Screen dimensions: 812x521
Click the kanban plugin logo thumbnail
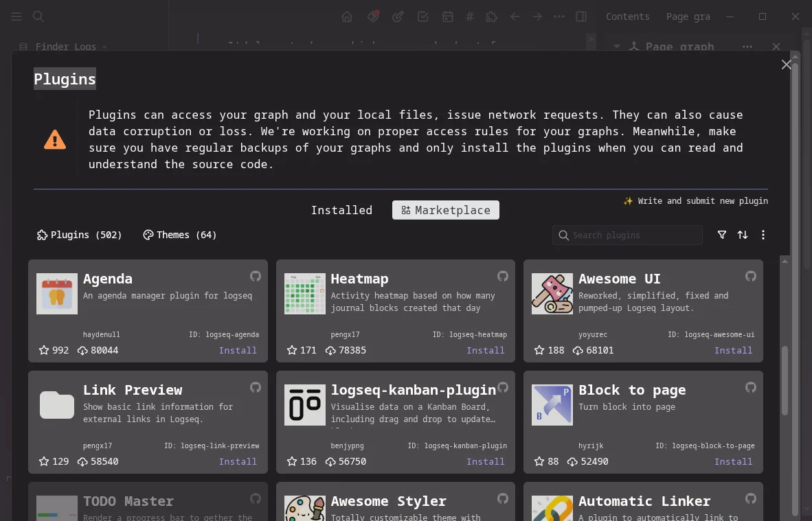305,405
